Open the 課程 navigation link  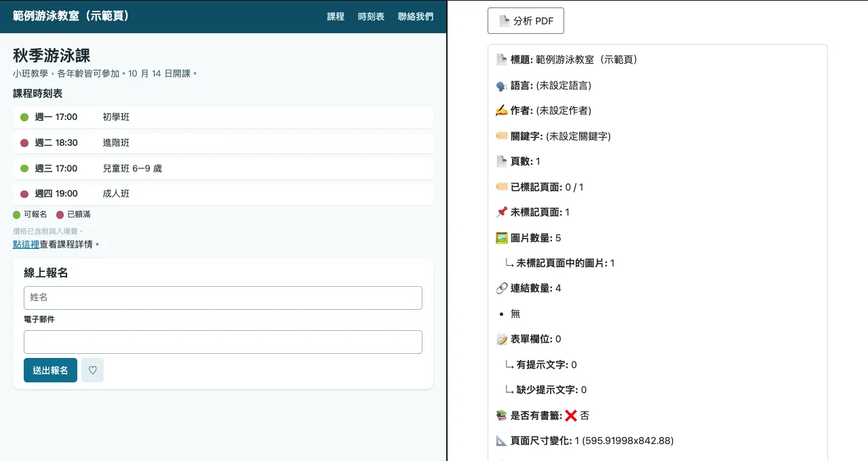336,16
